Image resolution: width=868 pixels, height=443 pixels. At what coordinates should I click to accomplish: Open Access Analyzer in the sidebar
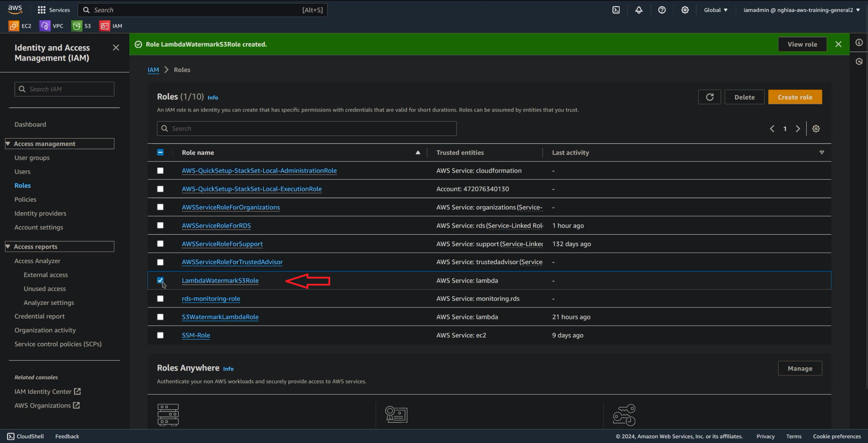pos(37,261)
